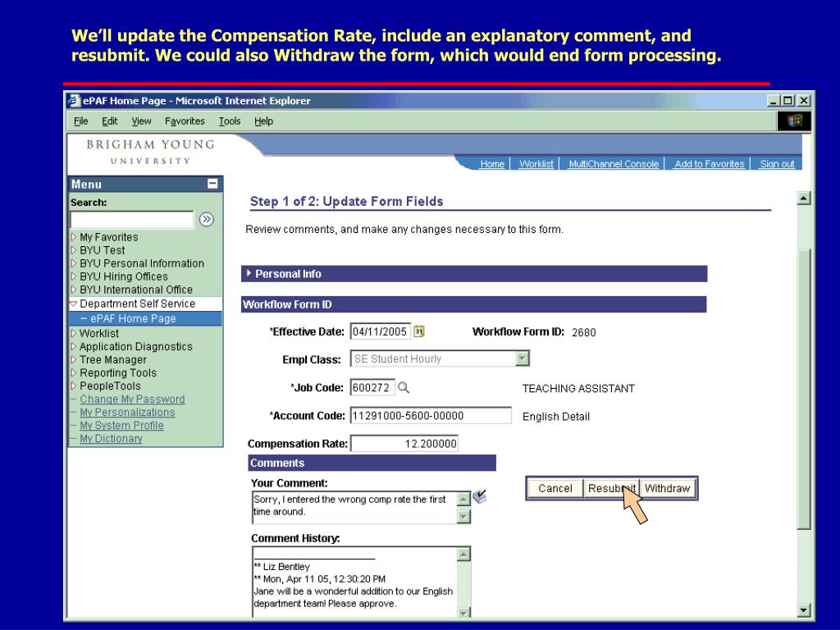Open the Help menu
The height and width of the screenshot is (630, 840).
pos(263,121)
